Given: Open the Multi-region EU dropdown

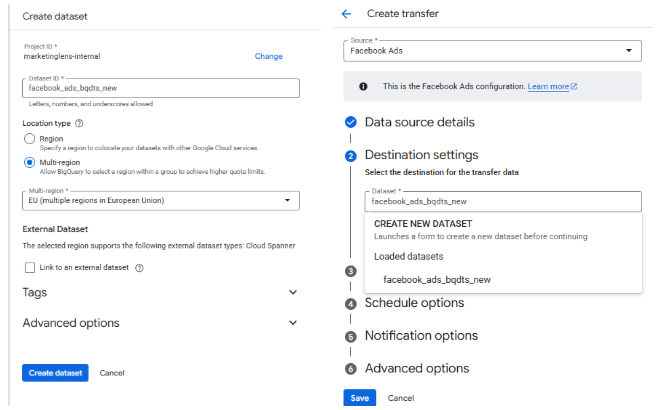Looking at the screenshot, I should point(160,201).
